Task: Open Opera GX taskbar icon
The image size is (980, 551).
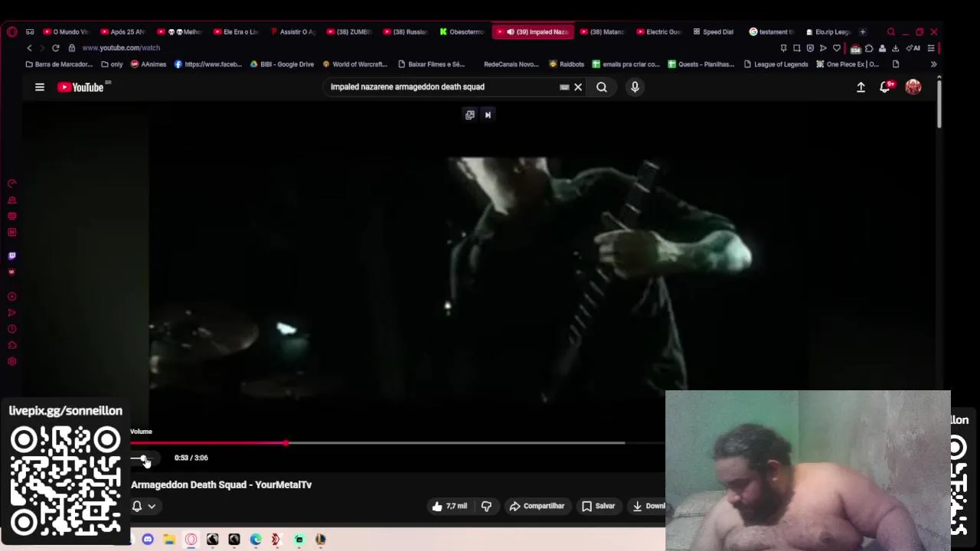Action: coord(191,540)
